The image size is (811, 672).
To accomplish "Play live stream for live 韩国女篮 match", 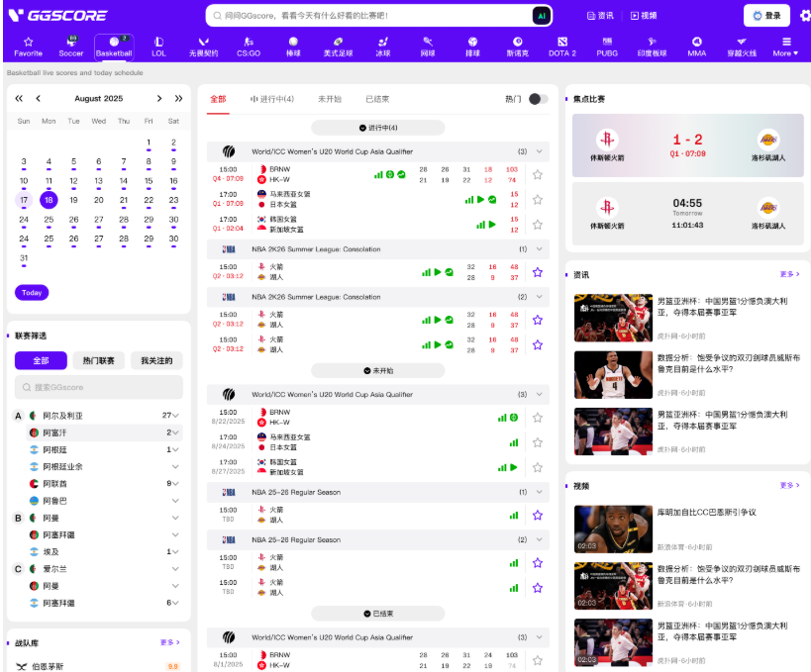I will (492, 225).
